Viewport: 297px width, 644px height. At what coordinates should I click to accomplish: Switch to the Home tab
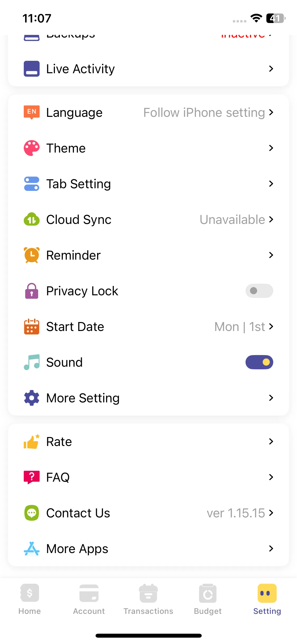(x=30, y=599)
